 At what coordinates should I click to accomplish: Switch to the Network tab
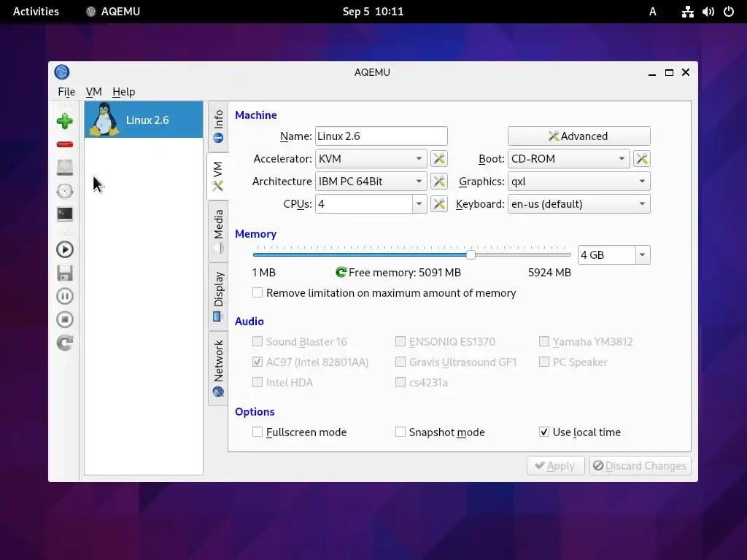click(218, 368)
